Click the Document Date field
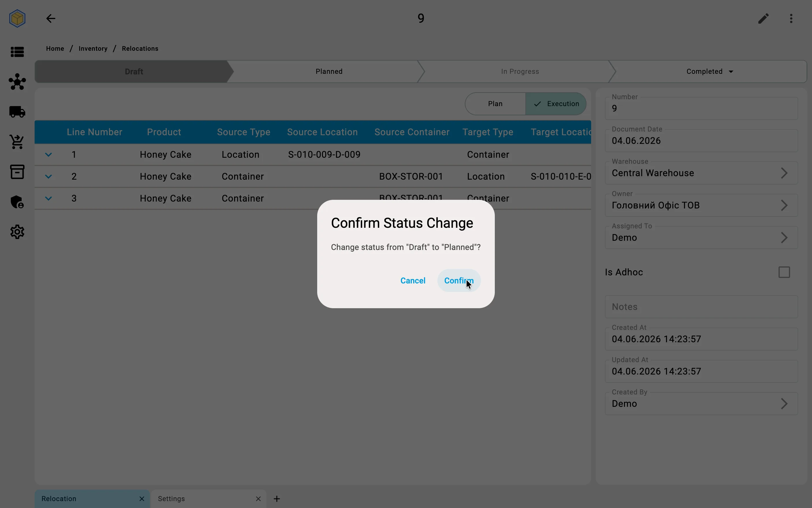The height and width of the screenshot is (508, 812). (702, 140)
